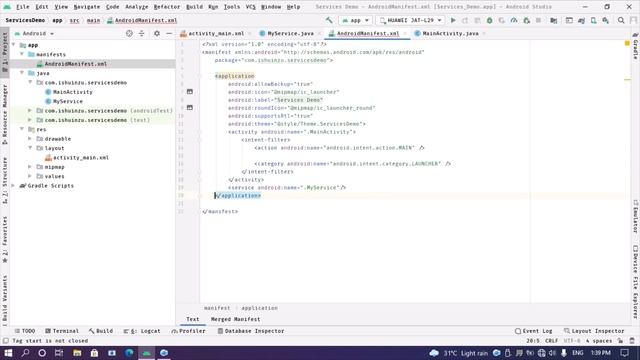The image size is (640, 360).
Task: Click the read-only lock icon in status bar
Action: [620, 341]
